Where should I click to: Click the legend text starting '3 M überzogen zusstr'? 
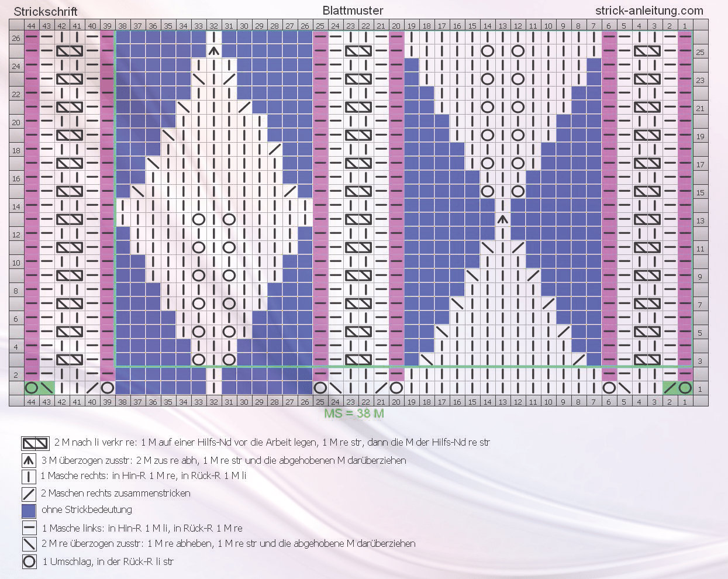(x=224, y=460)
